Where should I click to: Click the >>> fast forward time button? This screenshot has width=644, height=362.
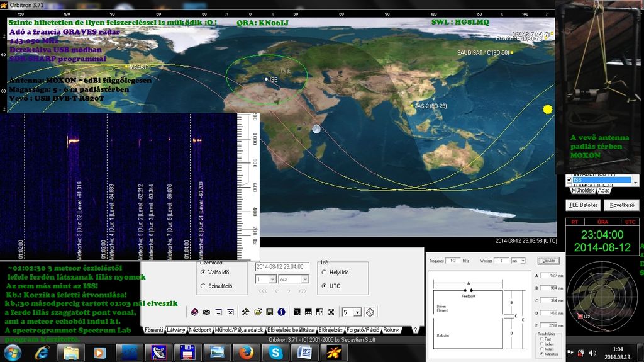point(303,291)
